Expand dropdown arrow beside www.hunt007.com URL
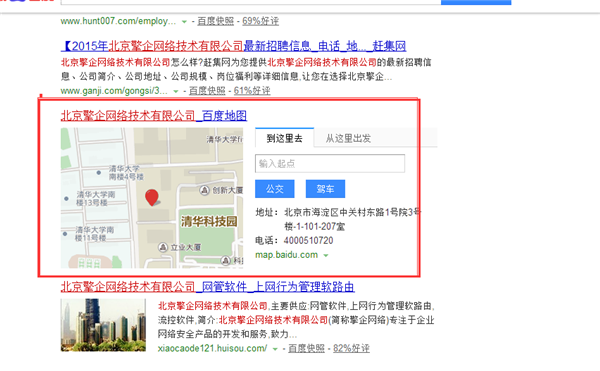 [184, 22]
